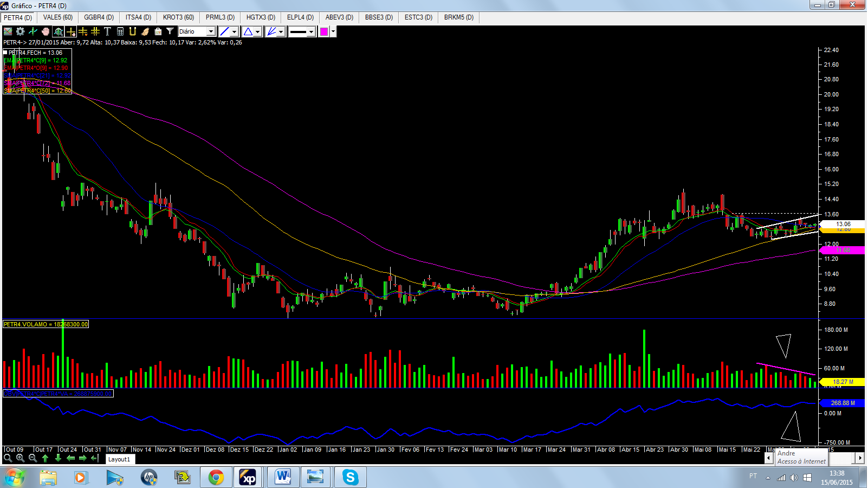Select the blue trend line tool
Viewport: 868px width, 488px height.
coord(224,31)
